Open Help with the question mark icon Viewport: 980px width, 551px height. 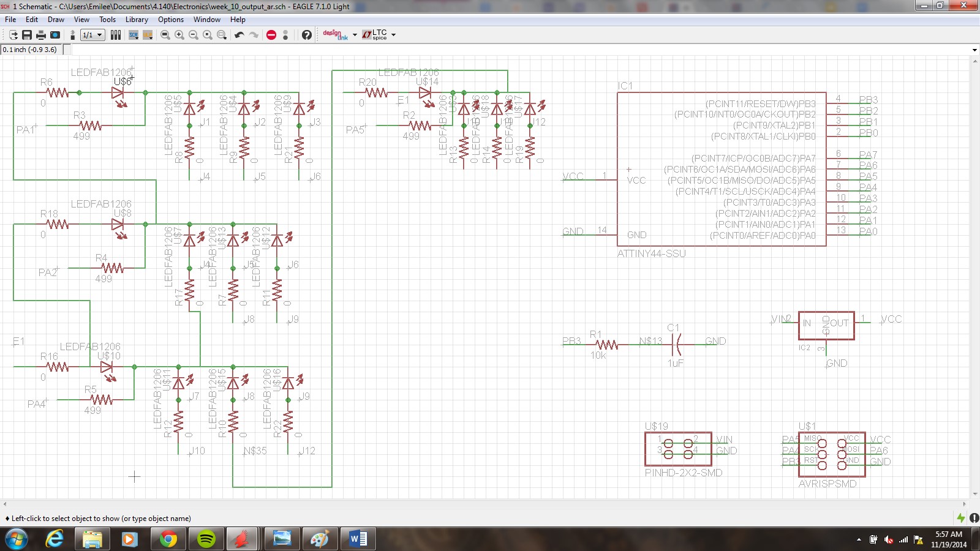(307, 35)
